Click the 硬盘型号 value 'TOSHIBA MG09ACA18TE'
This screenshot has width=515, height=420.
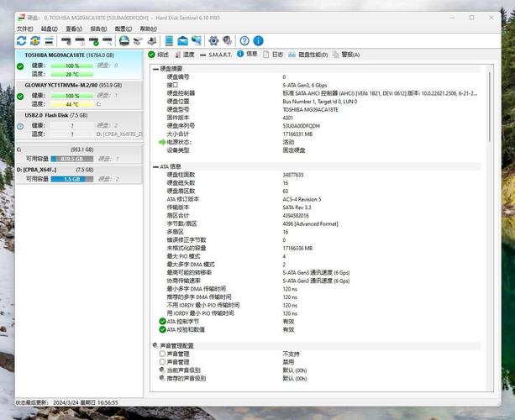tap(310, 110)
